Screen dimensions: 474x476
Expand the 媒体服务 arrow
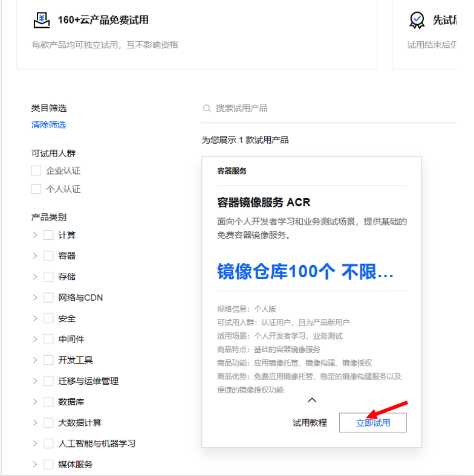pos(35,465)
